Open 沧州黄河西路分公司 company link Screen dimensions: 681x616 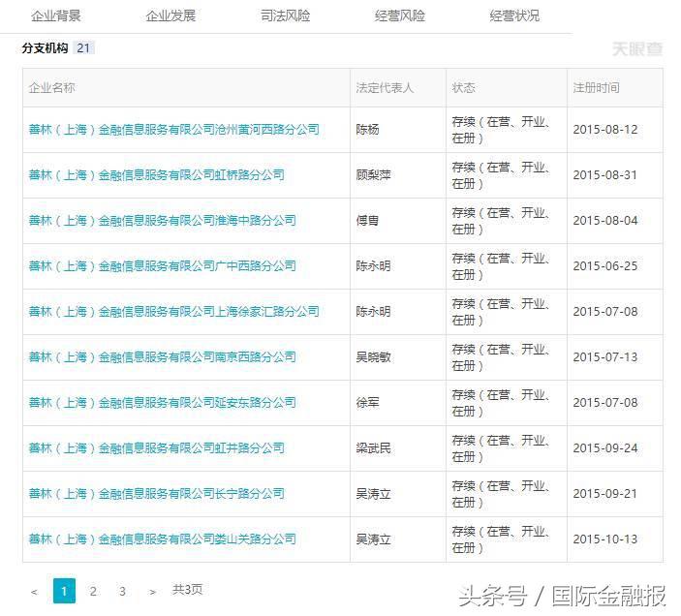[x=173, y=130]
